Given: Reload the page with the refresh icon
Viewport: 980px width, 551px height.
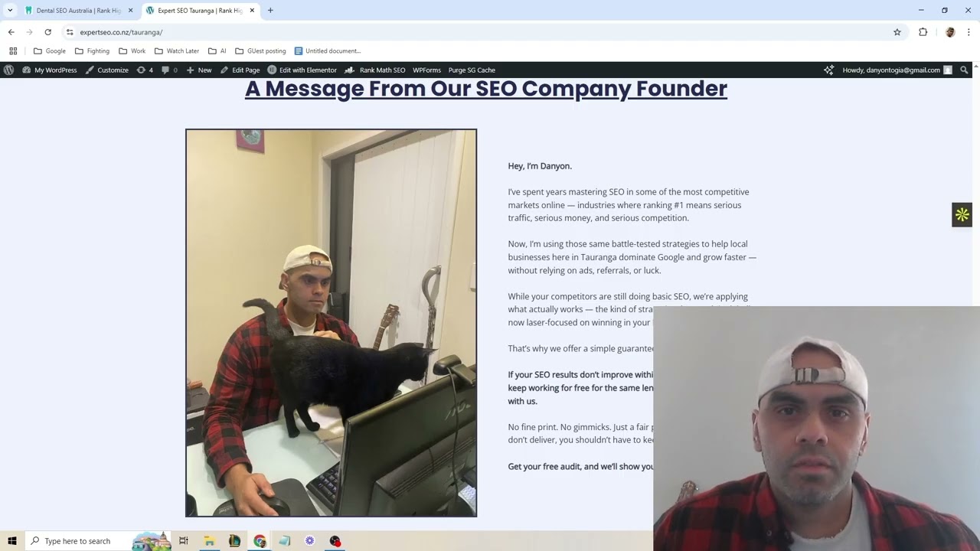Looking at the screenshot, I should click(x=47, y=32).
